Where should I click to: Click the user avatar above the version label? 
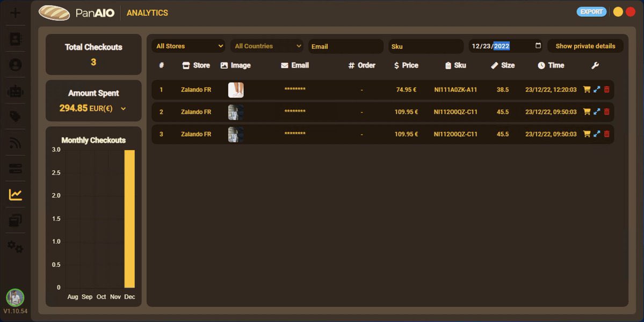pyautogui.click(x=15, y=297)
